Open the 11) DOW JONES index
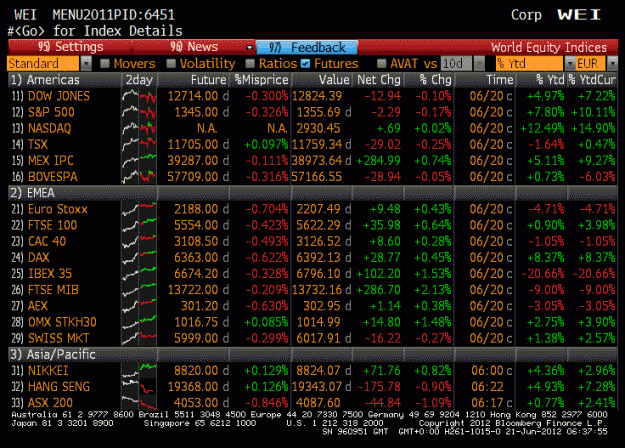This screenshot has width=625, height=448. pos(51,96)
